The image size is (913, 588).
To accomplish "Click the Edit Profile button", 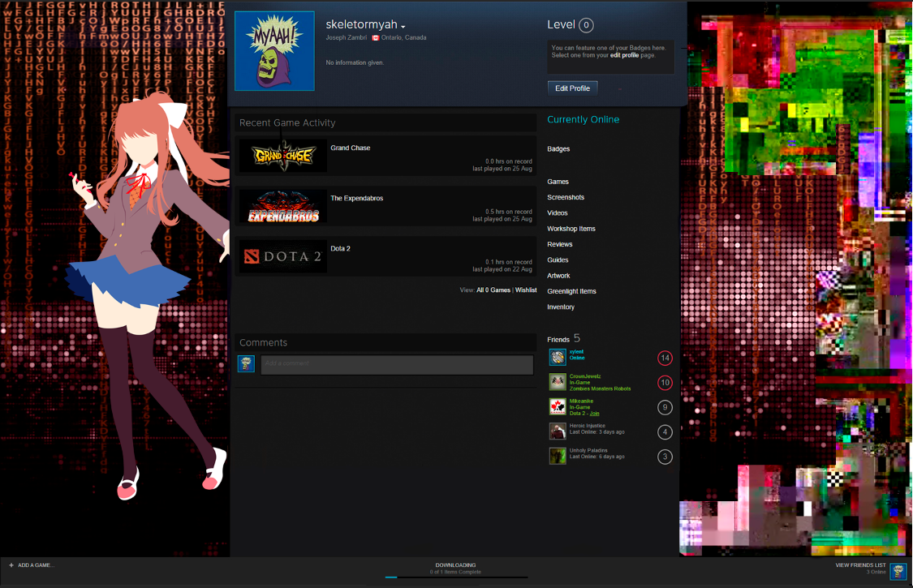I will 572,88.
